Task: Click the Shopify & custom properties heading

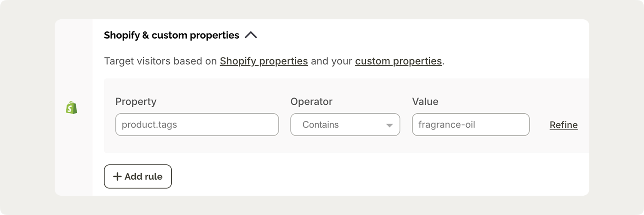Action: coord(171,35)
